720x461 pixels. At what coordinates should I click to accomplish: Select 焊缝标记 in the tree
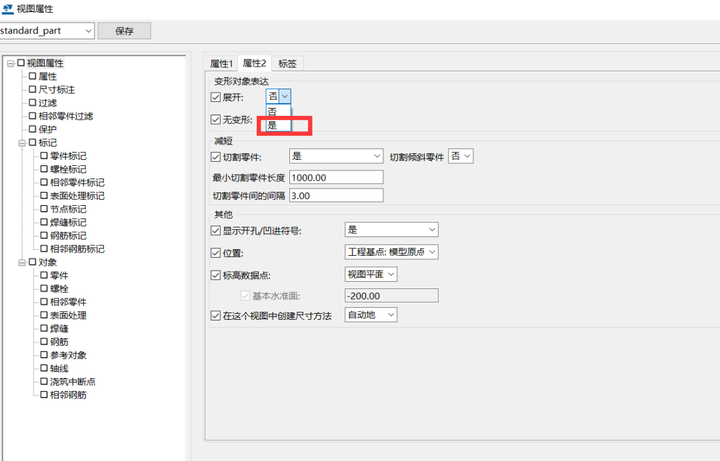pyautogui.click(x=68, y=223)
